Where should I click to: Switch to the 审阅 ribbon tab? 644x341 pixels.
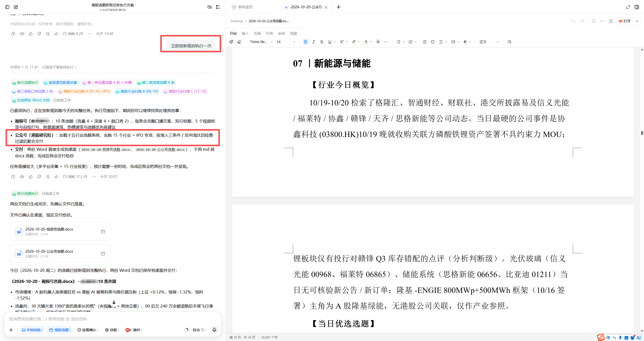[x=281, y=33]
